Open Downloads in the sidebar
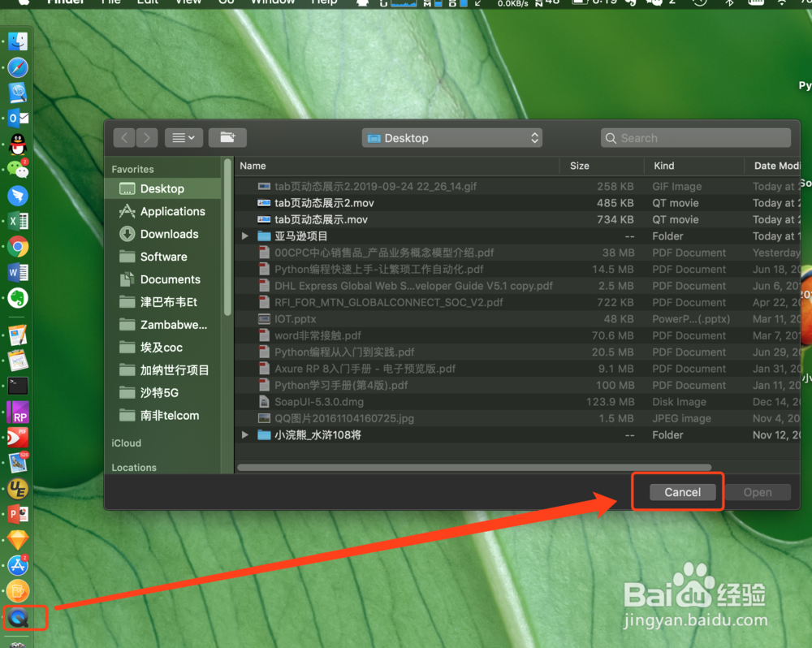Screen dimensions: 812x648 (x=162, y=234)
